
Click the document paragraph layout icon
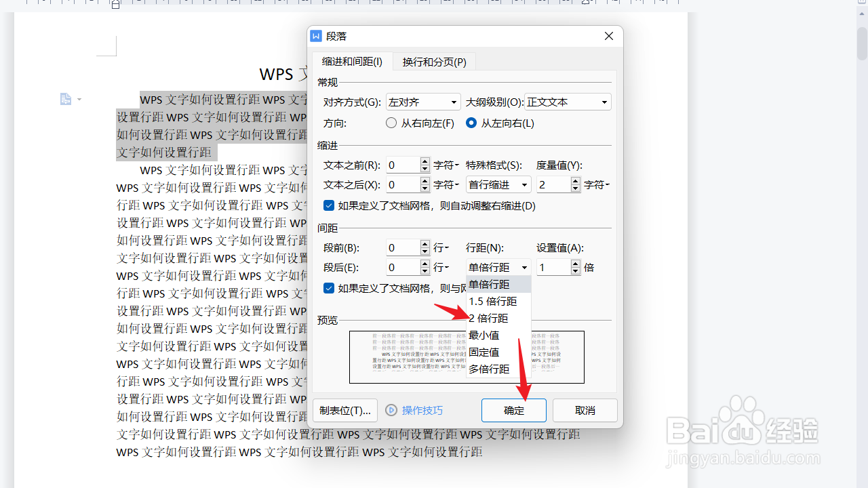(x=66, y=100)
